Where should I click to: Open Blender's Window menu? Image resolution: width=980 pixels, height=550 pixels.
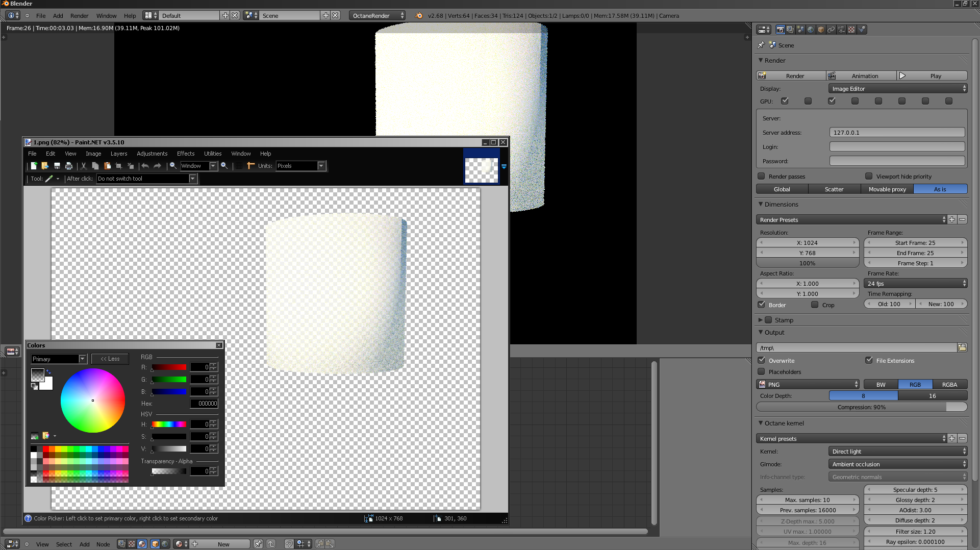pos(106,16)
